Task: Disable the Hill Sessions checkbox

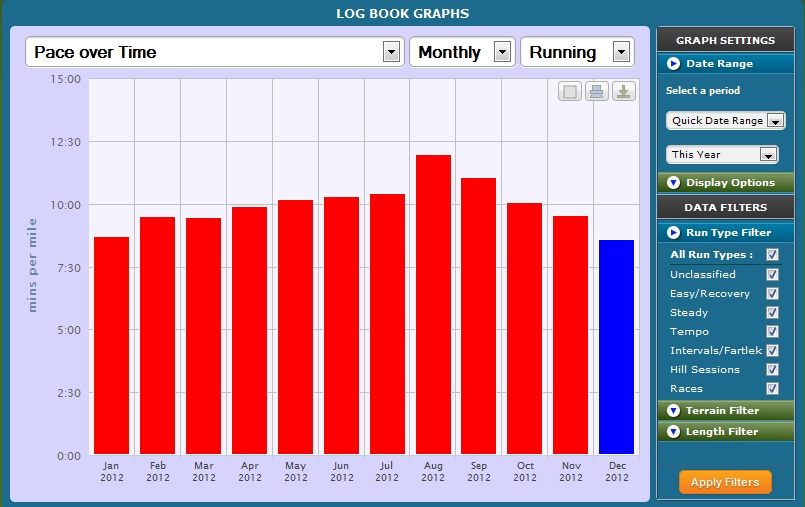Action: coord(772,369)
